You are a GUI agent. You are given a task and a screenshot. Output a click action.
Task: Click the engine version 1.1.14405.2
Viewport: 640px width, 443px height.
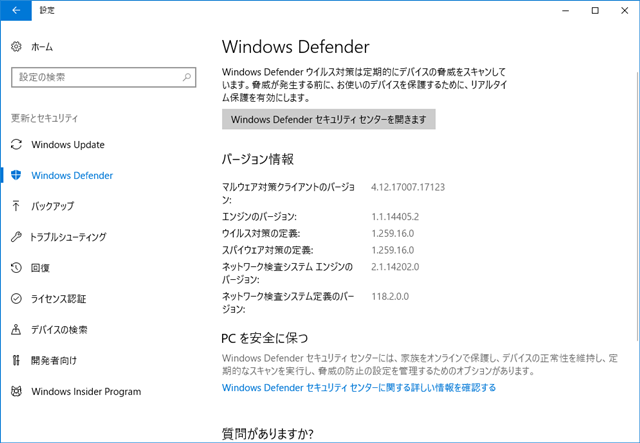click(x=395, y=216)
